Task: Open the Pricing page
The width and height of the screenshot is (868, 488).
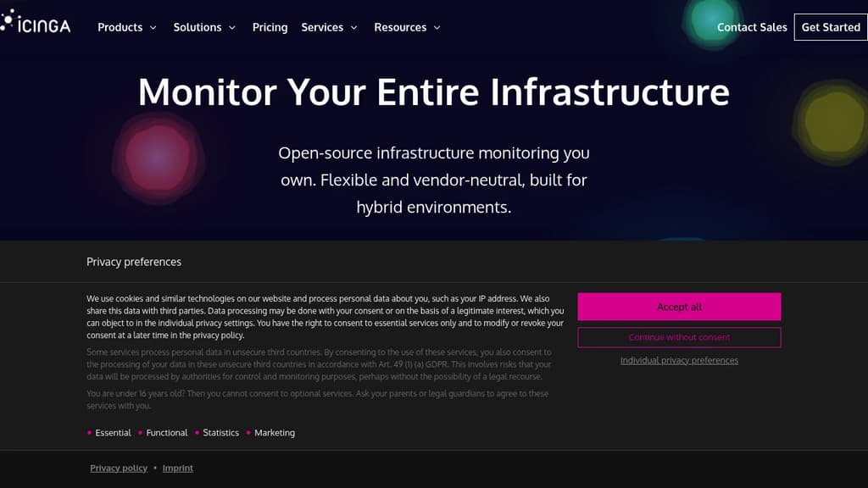Action: [270, 27]
